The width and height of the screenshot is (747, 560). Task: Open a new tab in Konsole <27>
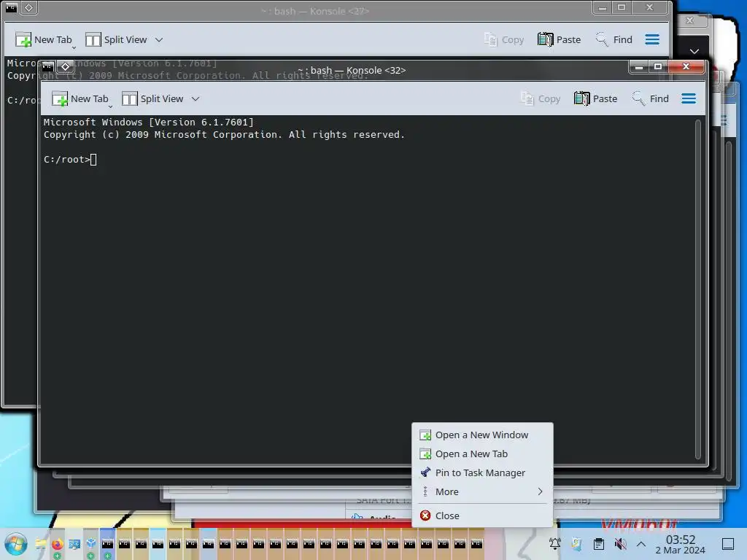tap(44, 39)
